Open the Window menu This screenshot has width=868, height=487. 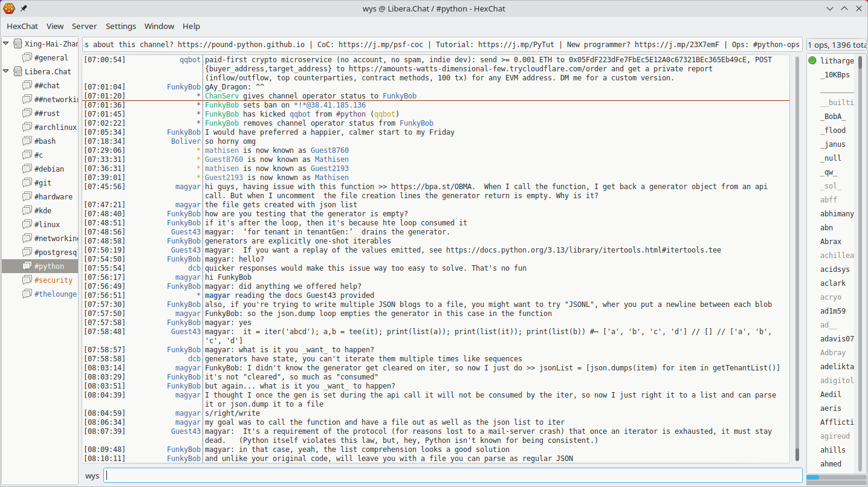(160, 26)
